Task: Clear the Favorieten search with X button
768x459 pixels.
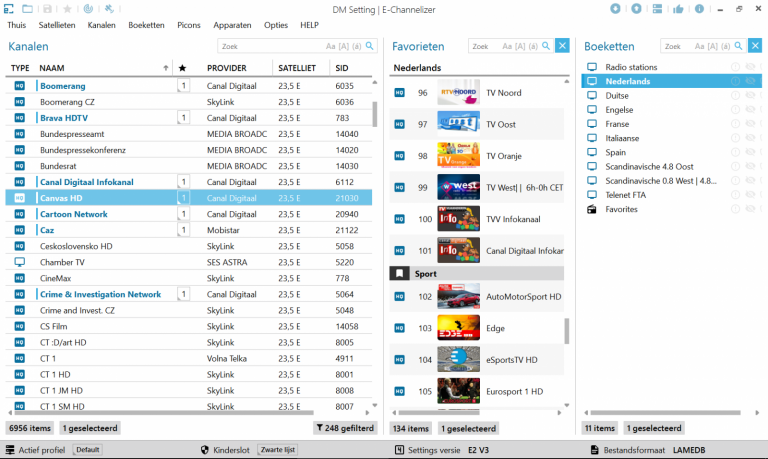Action: click(x=562, y=46)
